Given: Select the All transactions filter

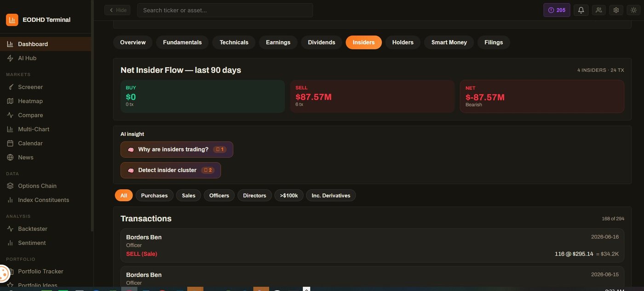Looking at the screenshot, I should (124, 196).
